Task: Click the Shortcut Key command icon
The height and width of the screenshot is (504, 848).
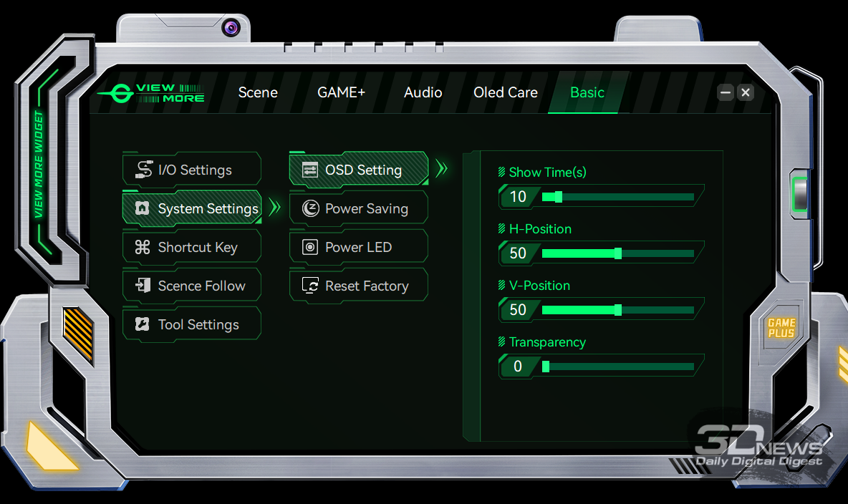Action: click(143, 247)
